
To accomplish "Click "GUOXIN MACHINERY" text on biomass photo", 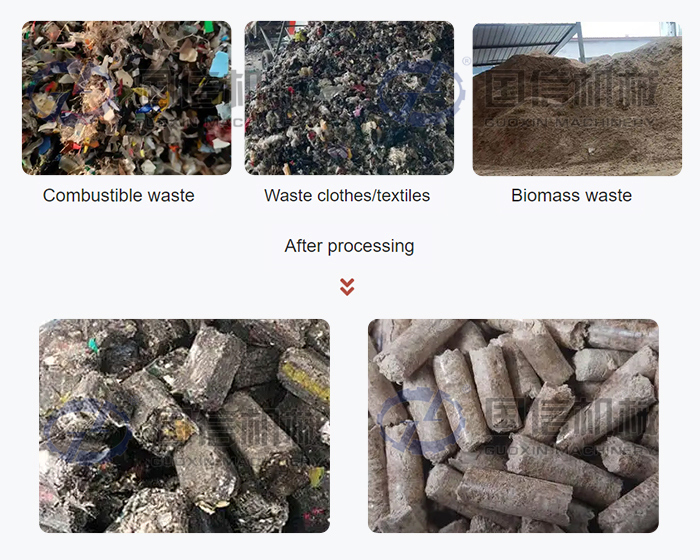I will tap(571, 122).
